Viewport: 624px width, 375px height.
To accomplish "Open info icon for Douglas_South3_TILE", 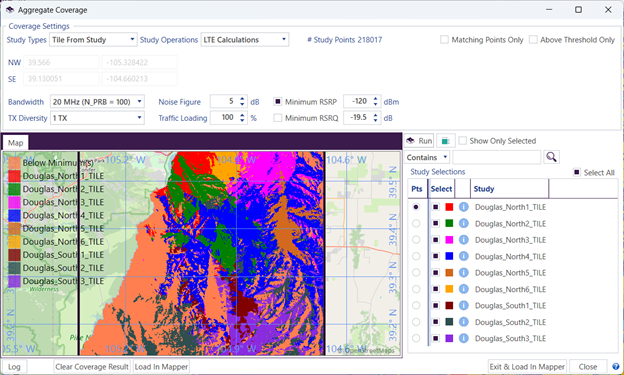I will [463, 338].
